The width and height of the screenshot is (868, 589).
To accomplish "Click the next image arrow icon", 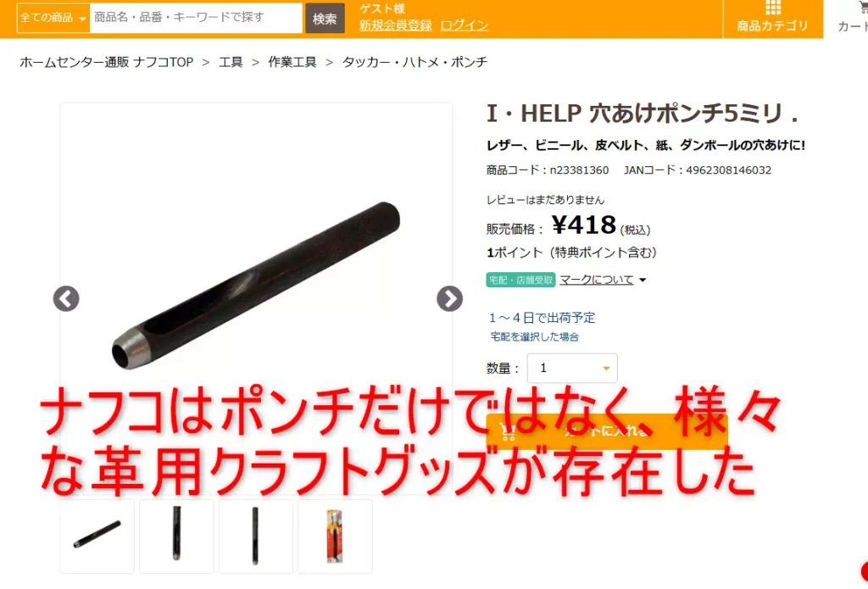I will (449, 299).
